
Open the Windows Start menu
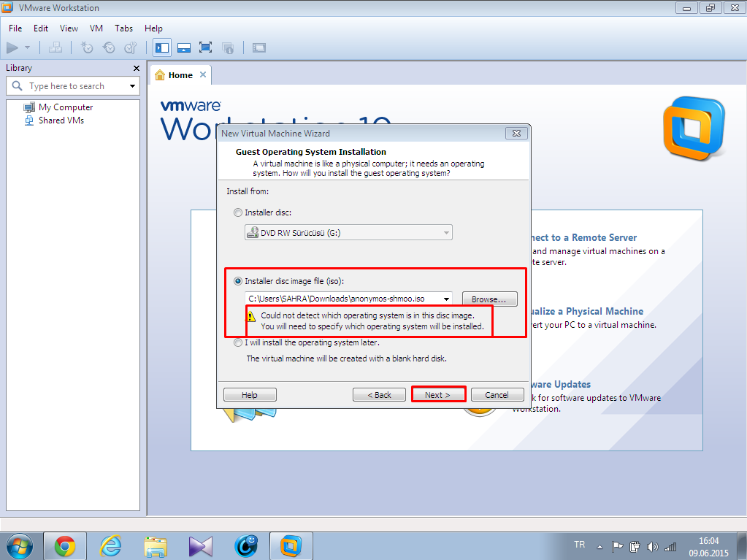[x=20, y=546]
